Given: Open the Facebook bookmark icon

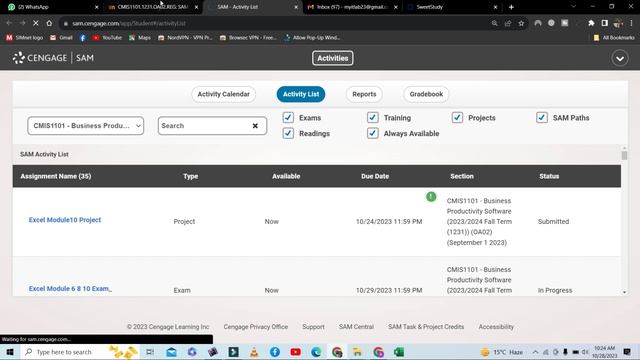Looking at the screenshot, I should point(83,38).
